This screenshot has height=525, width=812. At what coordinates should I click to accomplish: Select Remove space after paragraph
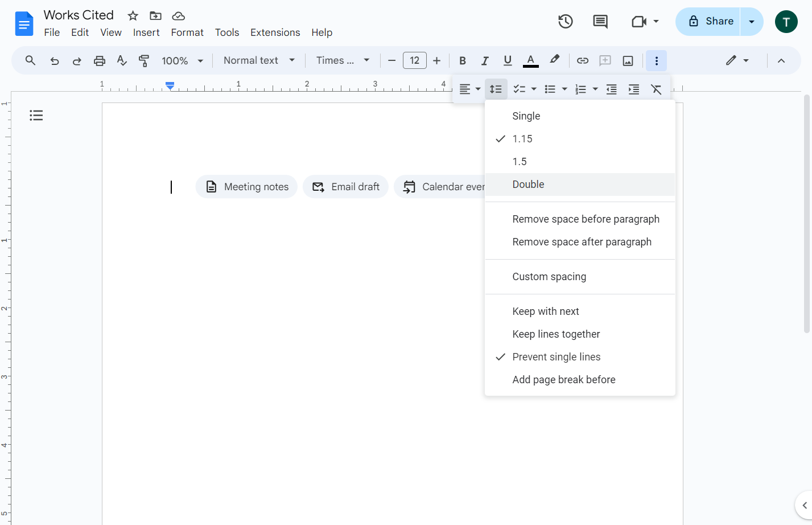click(x=580, y=242)
